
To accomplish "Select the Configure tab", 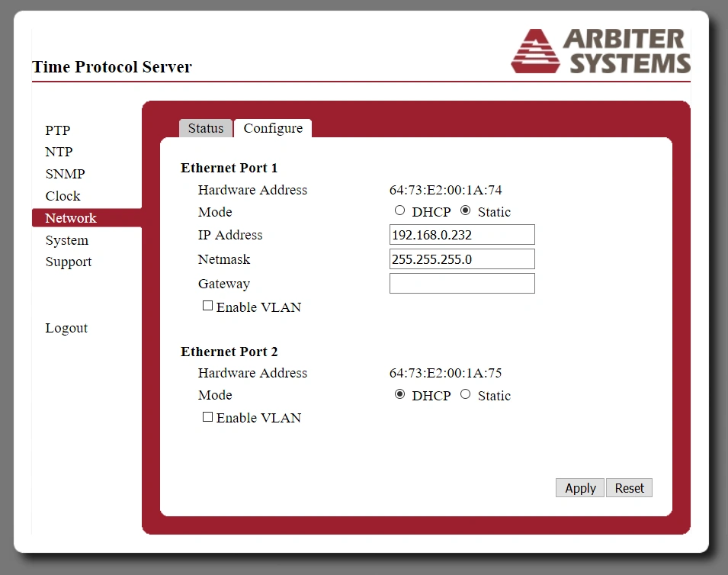I will tap(273, 128).
